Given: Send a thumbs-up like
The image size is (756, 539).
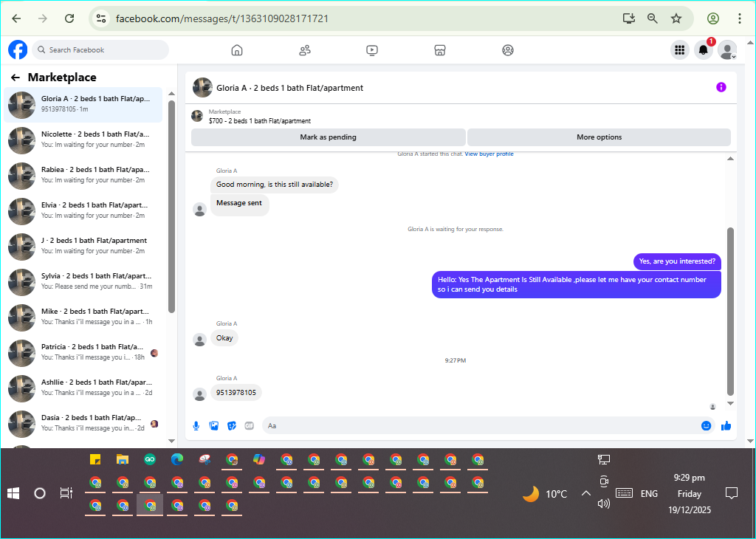Looking at the screenshot, I should [x=726, y=426].
